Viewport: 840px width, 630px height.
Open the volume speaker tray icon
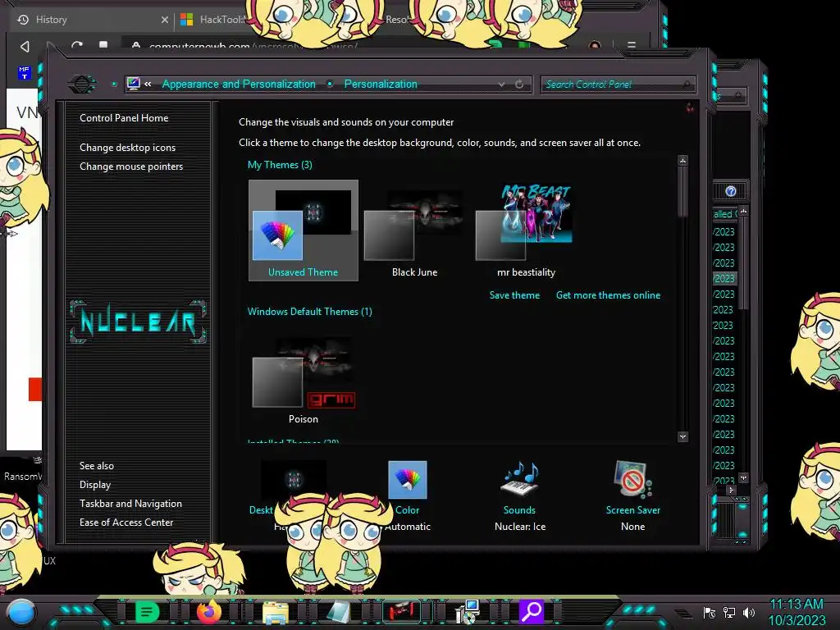[x=749, y=612]
